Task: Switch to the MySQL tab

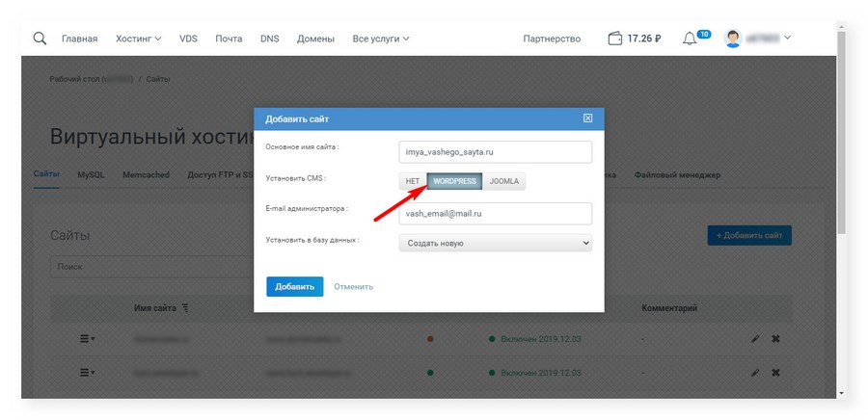Action: click(92, 174)
